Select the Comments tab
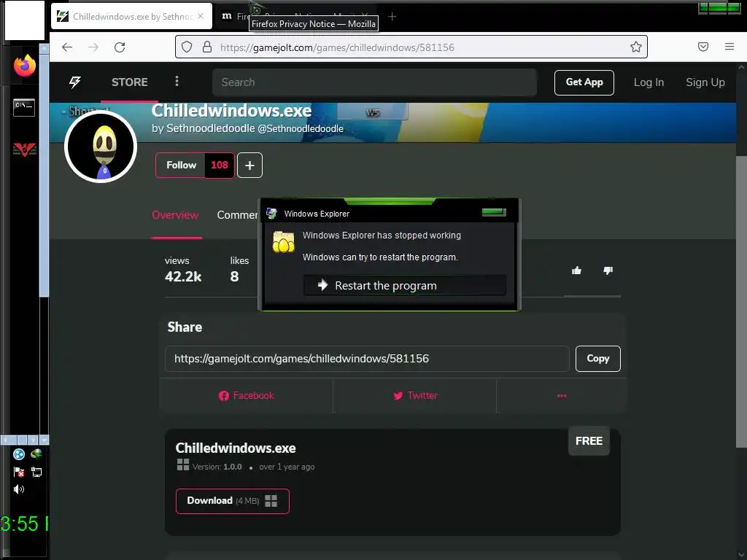 pyautogui.click(x=237, y=215)
